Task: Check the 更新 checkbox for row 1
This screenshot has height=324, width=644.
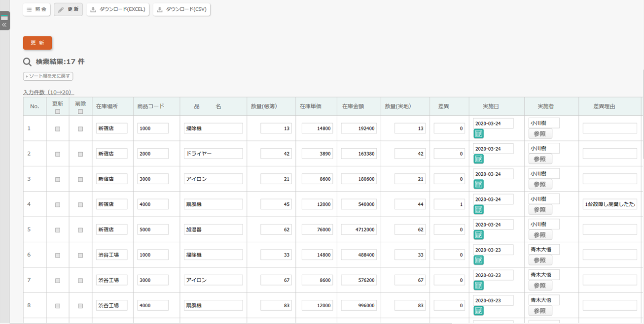Action: point(58,129)
